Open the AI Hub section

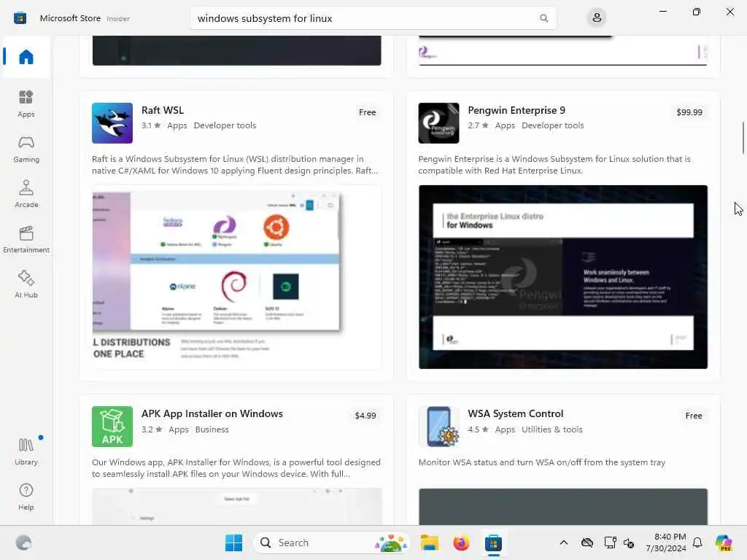[26, 285]
